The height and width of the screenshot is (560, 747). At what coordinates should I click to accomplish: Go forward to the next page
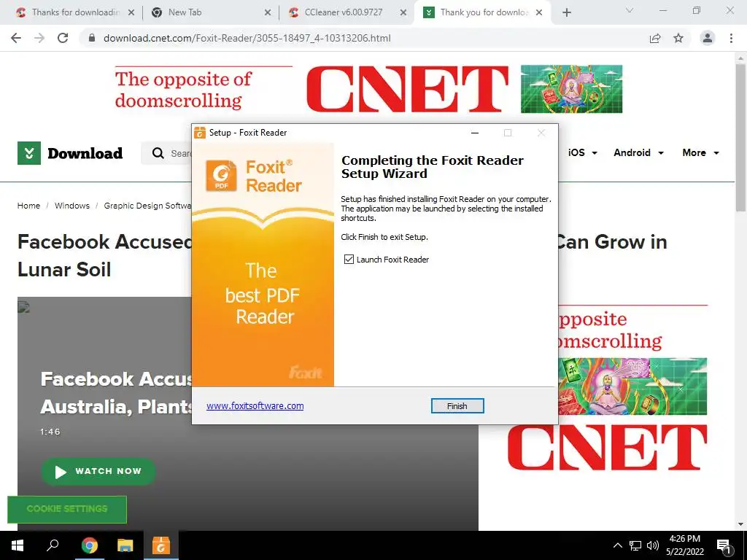click(x=39, y=38)
